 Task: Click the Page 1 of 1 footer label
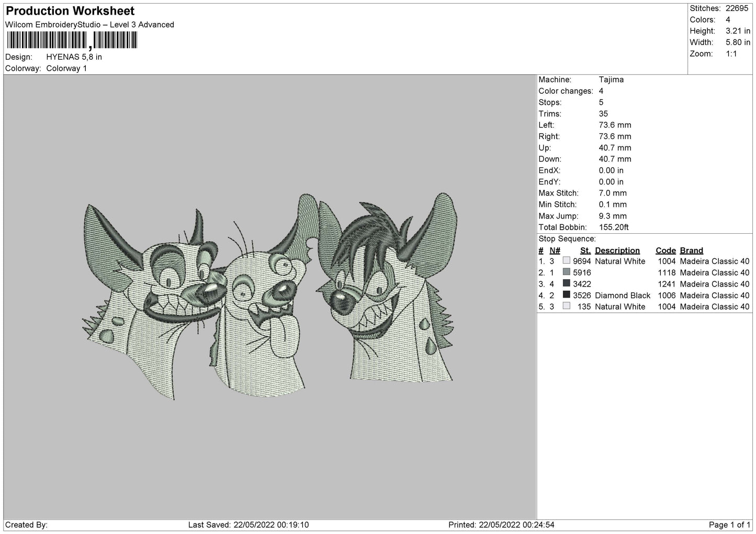(729, 525)
